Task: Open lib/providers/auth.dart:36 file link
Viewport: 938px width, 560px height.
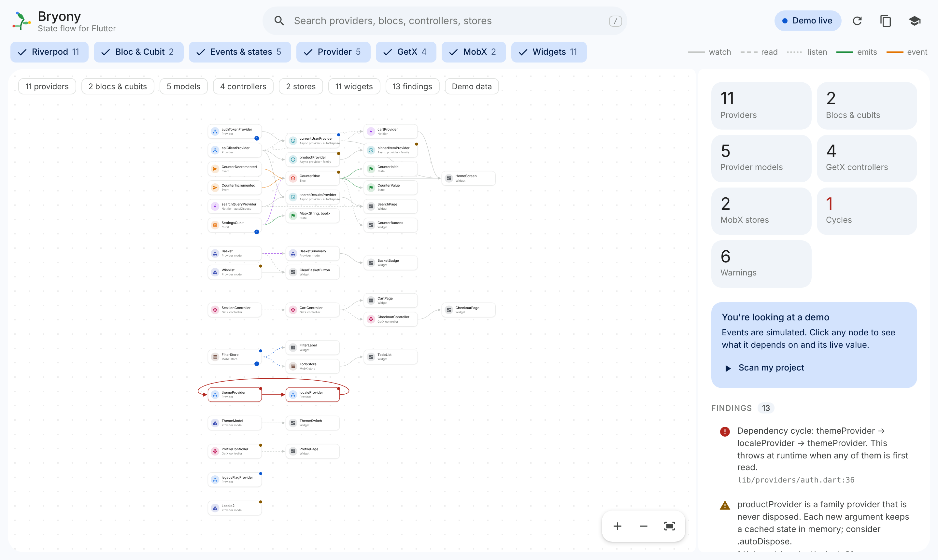Action: (796, 480)
